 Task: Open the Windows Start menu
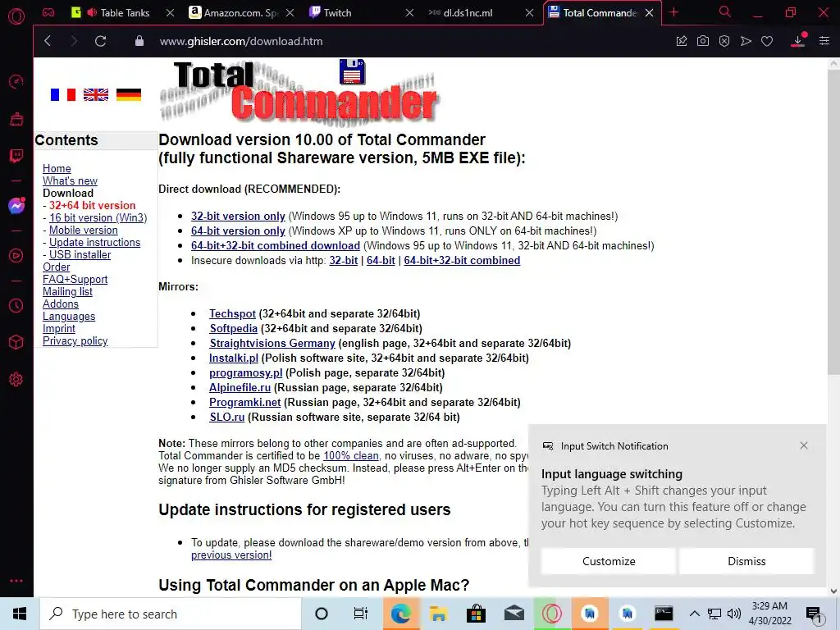pyautogui.click(x=20, y=614)
